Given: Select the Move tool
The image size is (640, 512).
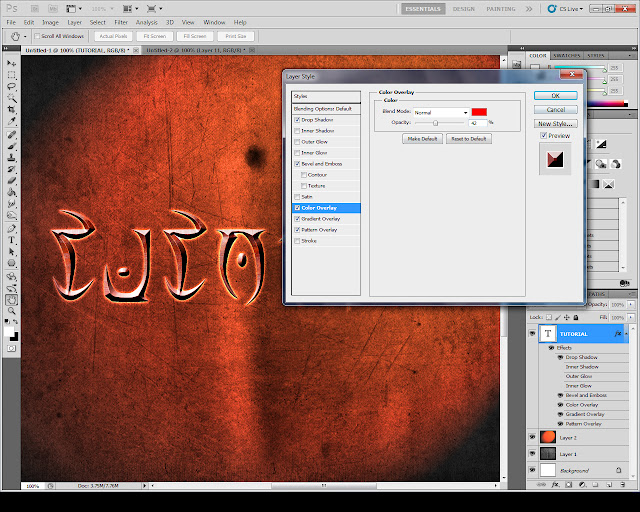Looking at the screenshot, I should point(11,63).
